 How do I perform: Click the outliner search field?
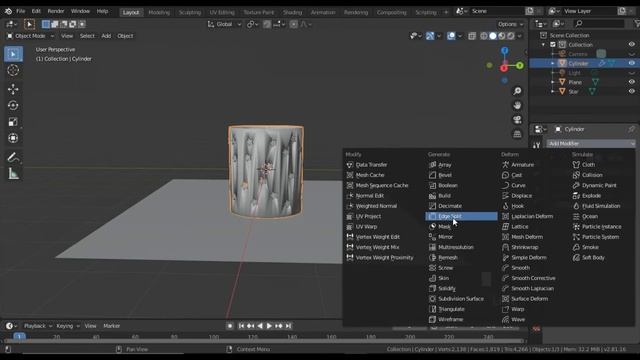click(598, 24)
